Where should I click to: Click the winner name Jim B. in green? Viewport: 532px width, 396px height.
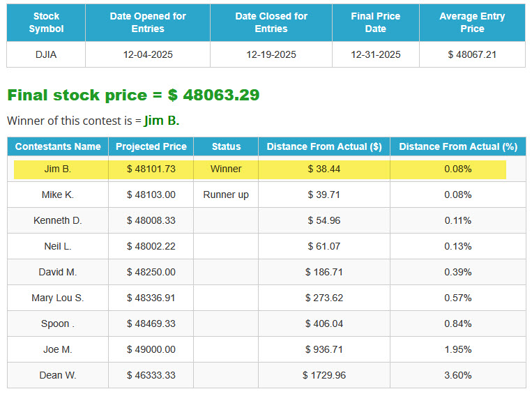(x=162, y=121)
